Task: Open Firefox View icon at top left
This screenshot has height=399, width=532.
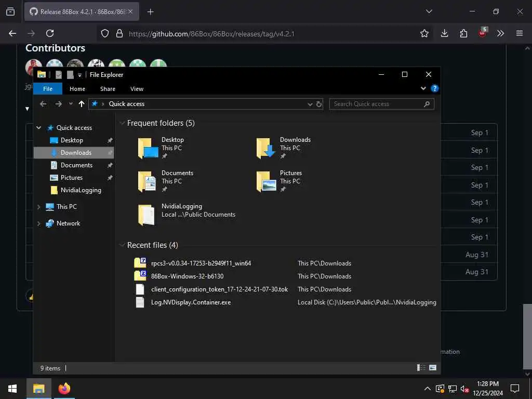Action: 10,11
